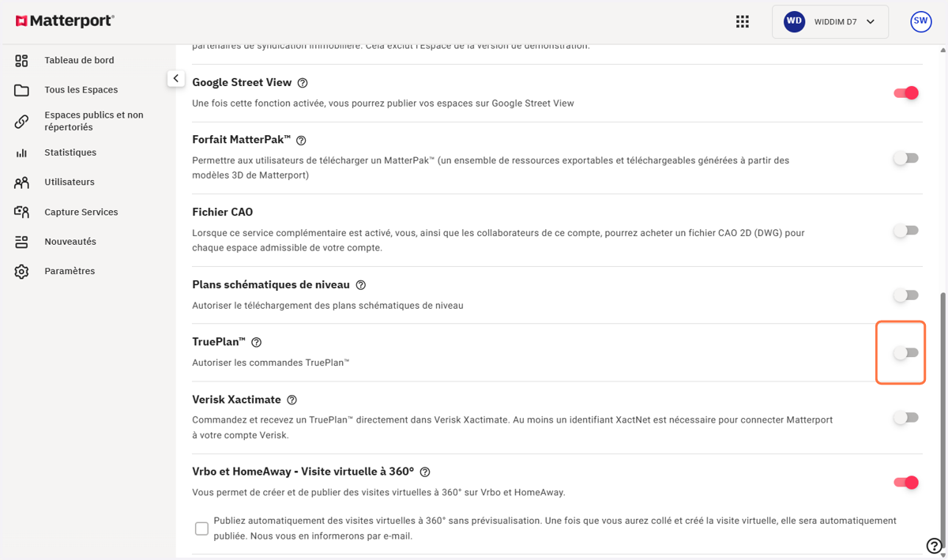
Task: Click 'Autoriser les commandes TruePlan' description
Action: pyautogui.click(x=271, y=363)
